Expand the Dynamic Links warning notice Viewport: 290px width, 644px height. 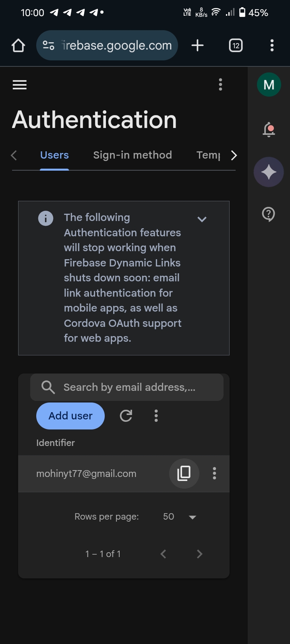(x=202, y=219)
